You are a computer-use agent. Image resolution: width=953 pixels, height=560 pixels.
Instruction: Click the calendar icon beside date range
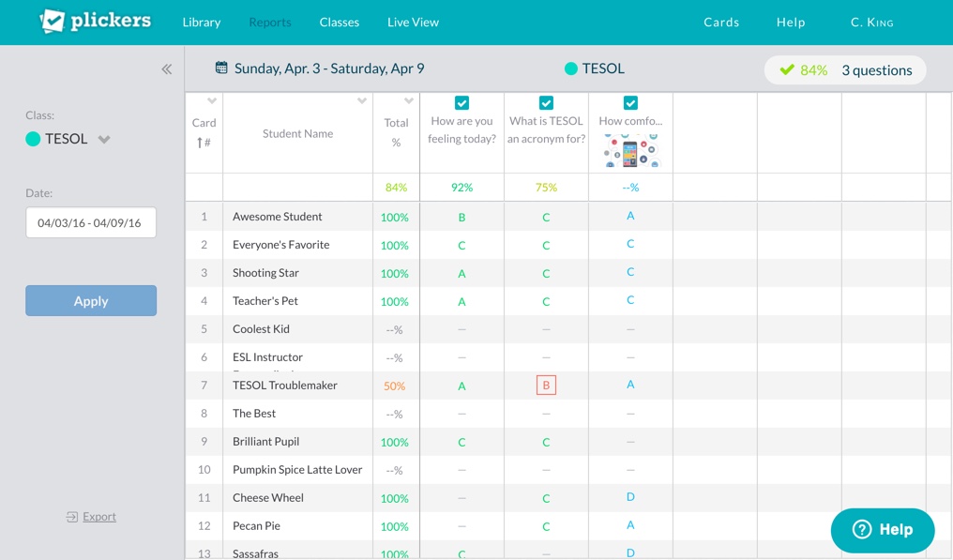click(x=221, y=68)
